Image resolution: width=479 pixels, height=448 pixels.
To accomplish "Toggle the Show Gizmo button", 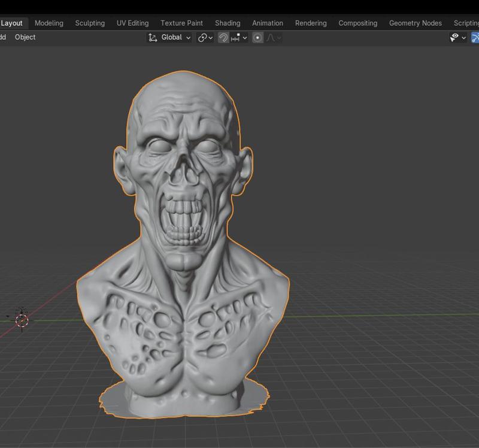I will pyautogui.click(x=475, y=37).
